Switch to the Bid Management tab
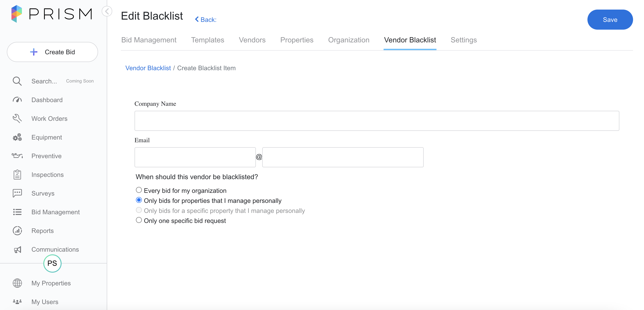This screenshot has width=644, height=310. 149,40
